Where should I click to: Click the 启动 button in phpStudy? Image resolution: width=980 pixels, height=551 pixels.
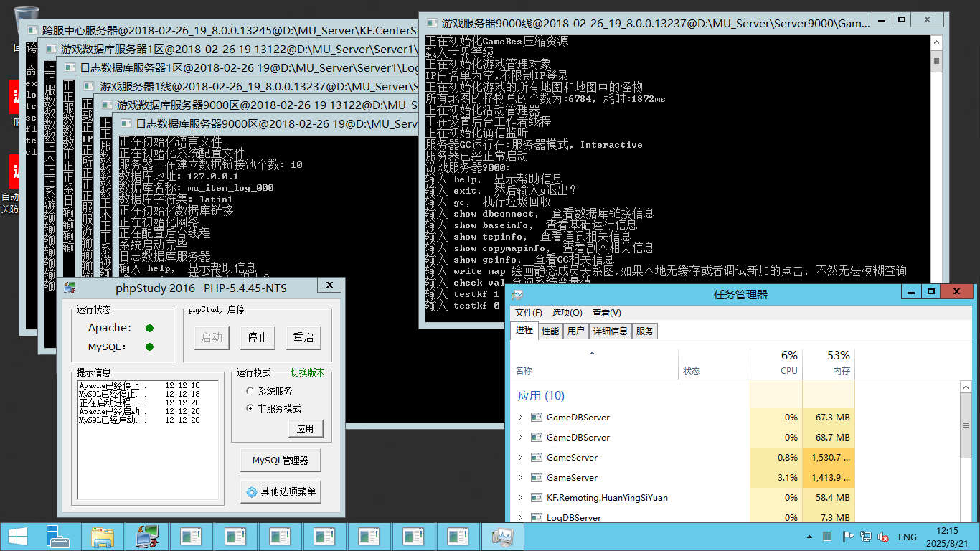(212, 337)
